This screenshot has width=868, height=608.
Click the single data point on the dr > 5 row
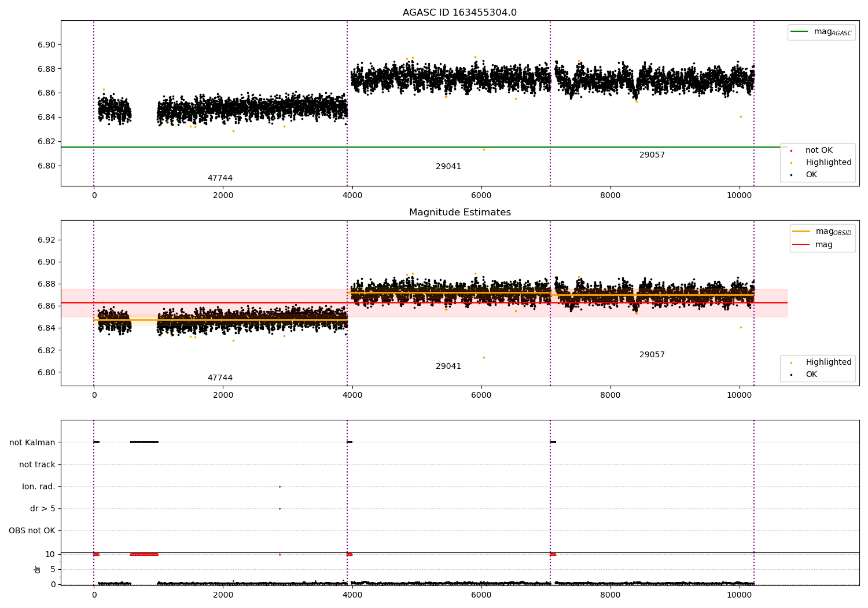coord(279,508)
